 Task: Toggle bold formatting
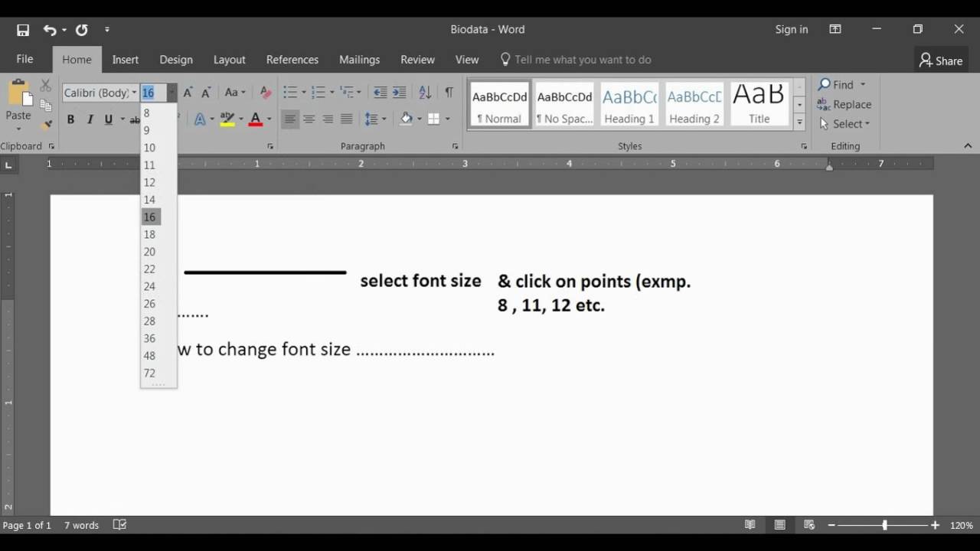pyautogui.click(x=70, y=119)
